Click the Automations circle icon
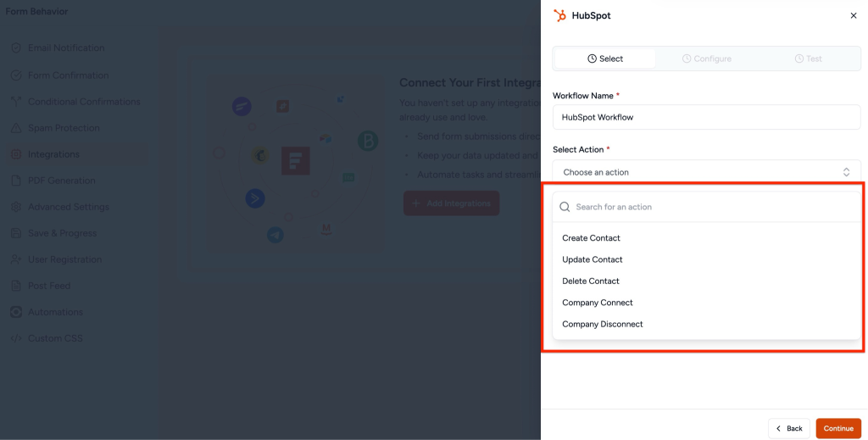 (x=16, y=312)
